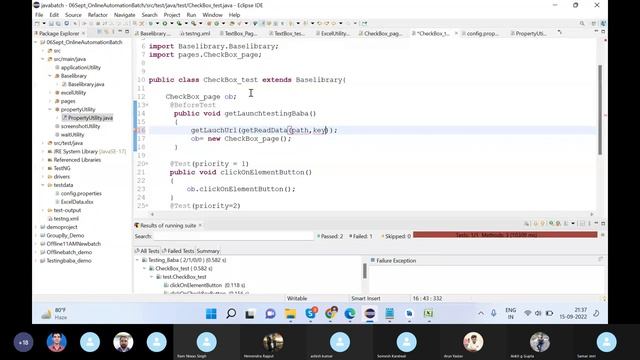Select ExcelData.xlsx in Package Explorer
Screen dimensions: 640x360
pyautogui.click(x=74, y=202)
